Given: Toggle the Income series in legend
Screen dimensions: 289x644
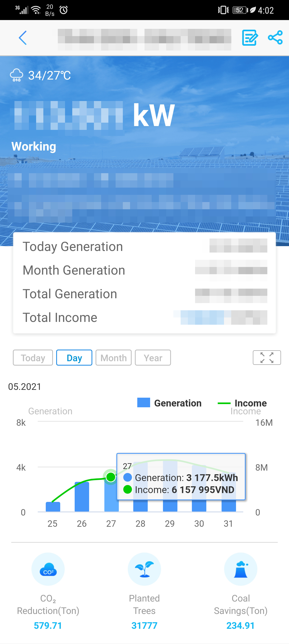Looking at the screenshot, I should pyautogui.click(x=242, y=403).
